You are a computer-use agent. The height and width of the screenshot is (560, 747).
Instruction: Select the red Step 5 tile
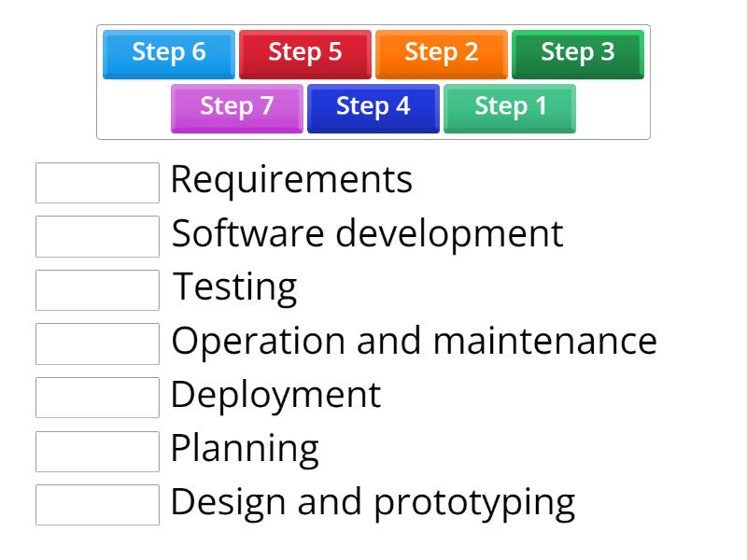click(304, 54)
